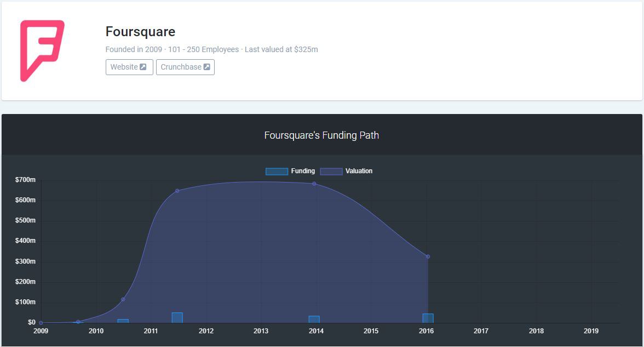Select the mid-2010 valuation data point near $115m
The height and width of the screenshot is (347, 644).
123,299
